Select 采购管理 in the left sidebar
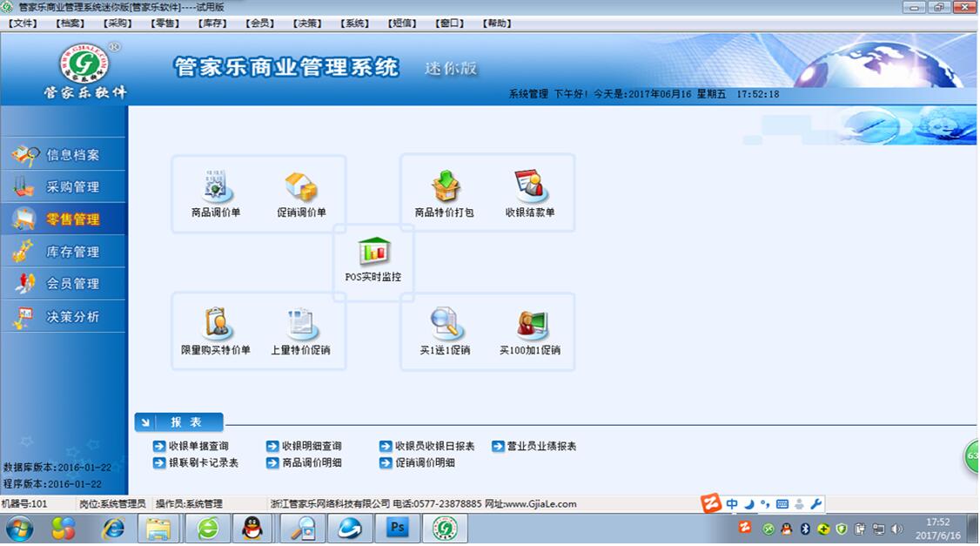The width and height of the screenshot is (980, 546). (64, 186)
